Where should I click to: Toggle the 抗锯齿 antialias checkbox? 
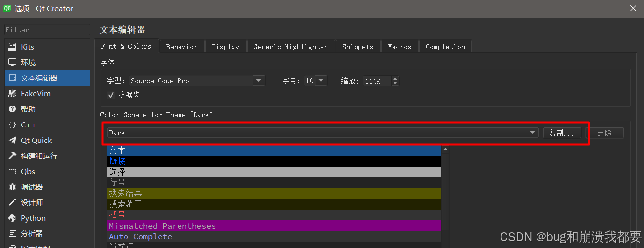click(x=111, y=95)
